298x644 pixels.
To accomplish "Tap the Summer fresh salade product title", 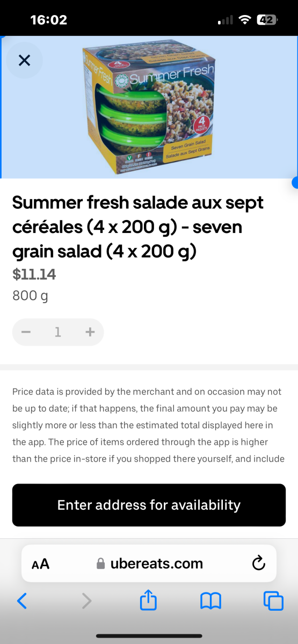I will 139,226.
